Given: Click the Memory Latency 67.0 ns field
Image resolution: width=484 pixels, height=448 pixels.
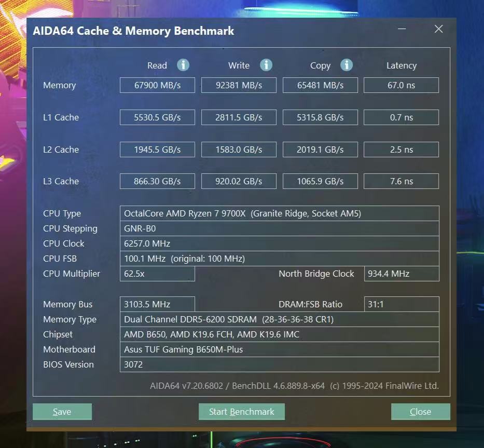Looking at the screenshot, I should [402, 85].
